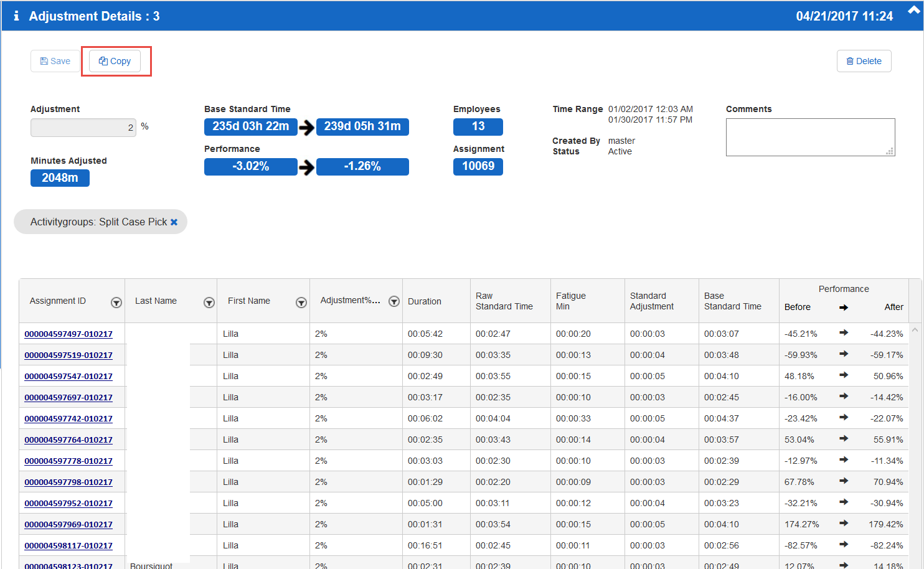The width and height of the screenshot is (924, 569).
Task: Click the Comments box resize grip
Action: (x=890, y=151)
